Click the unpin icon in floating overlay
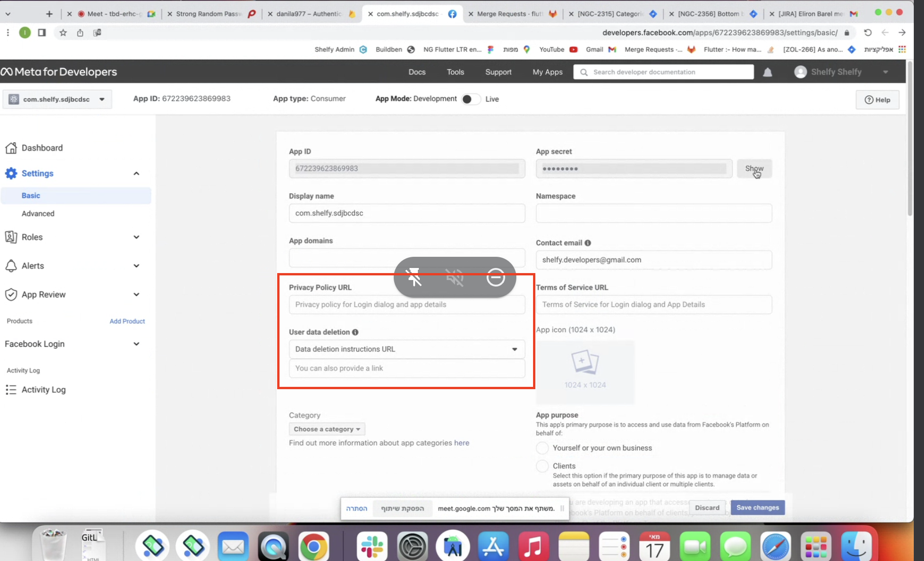 pos(414,277)
